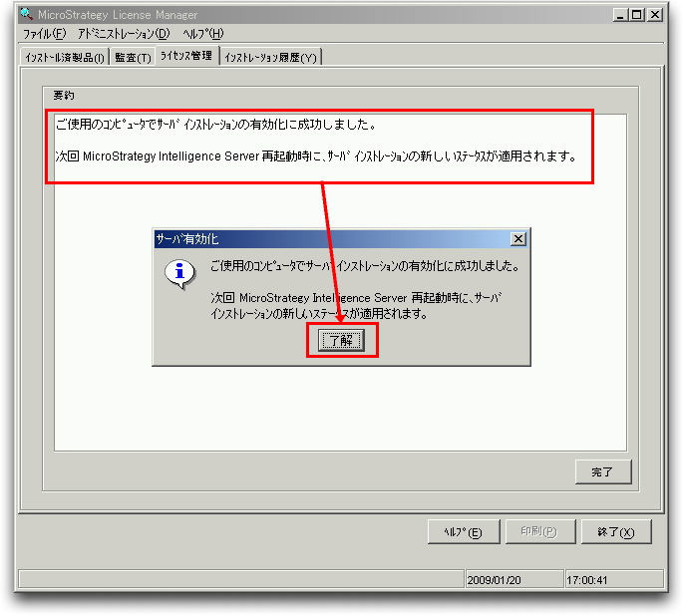Select the ライセンス管理 tab

click(x=186, y=55)
